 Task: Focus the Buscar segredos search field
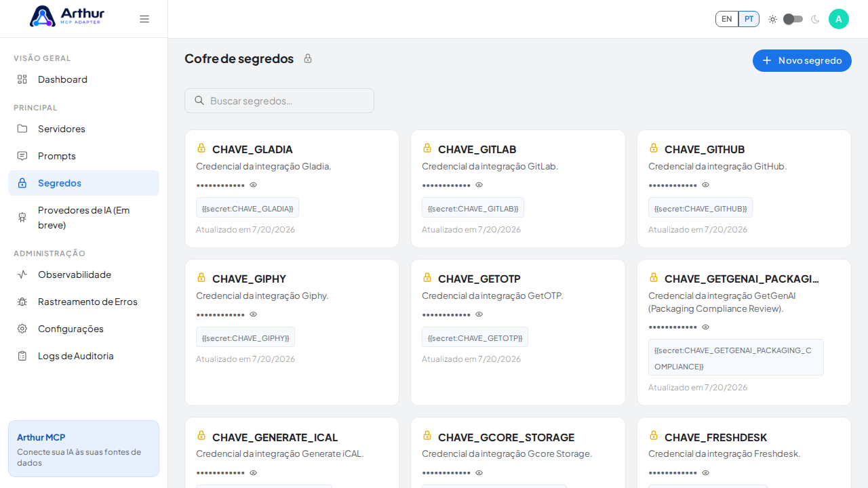tap(279, 100)
